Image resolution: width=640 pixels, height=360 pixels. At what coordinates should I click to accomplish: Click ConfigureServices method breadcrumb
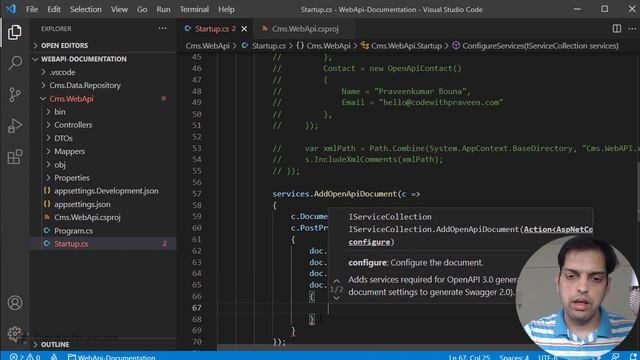click(x=535, y=46)
